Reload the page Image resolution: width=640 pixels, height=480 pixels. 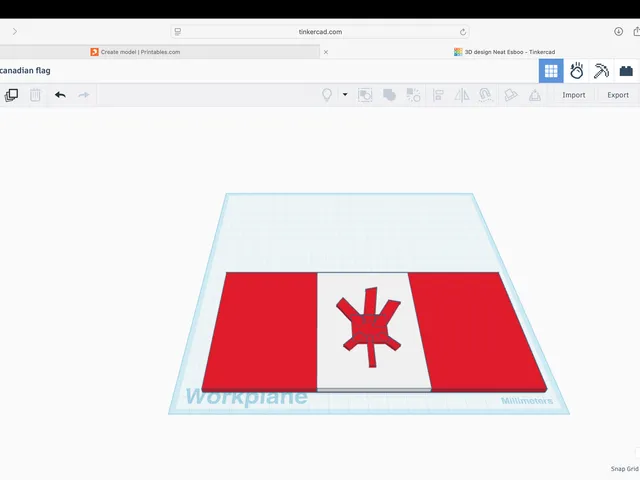point(462,32)
